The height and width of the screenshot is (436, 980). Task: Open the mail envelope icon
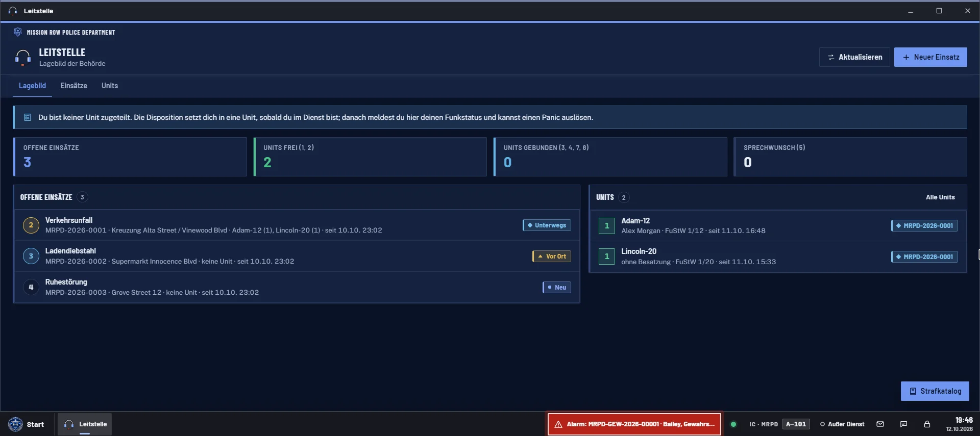(x=880, y=424)
